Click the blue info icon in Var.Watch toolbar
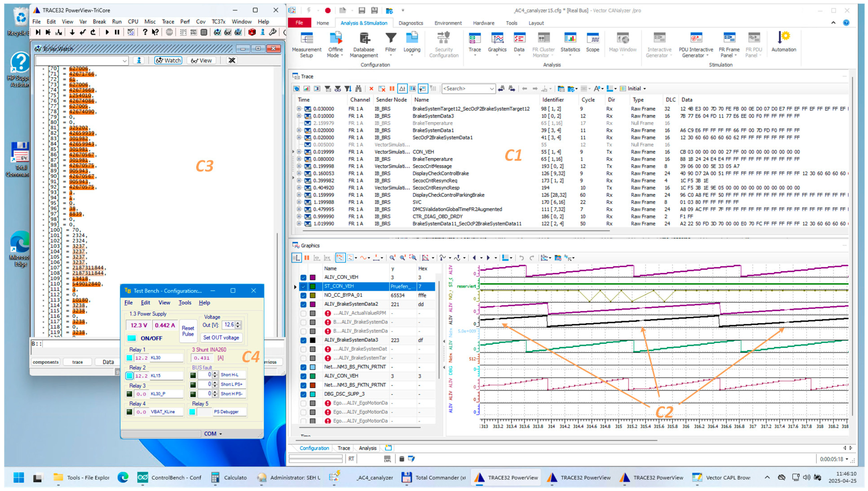The image size is (868, 491). click(139, 60)
